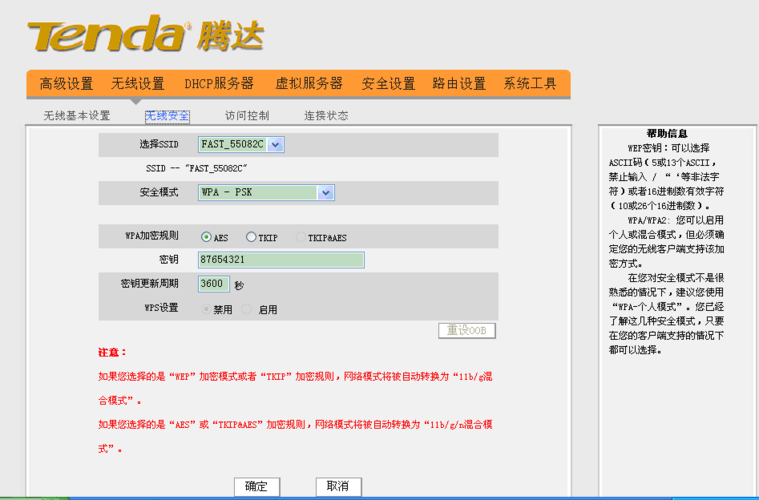Open the 高级设置 menu
The height and width of the screenshot is (500, 759).
tap(66, 84)
